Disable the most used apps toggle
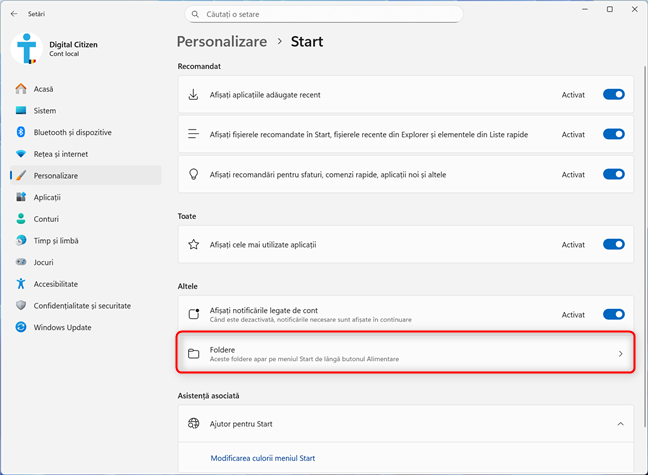This screenshot has width=648, height=475. tap(613, 244)
